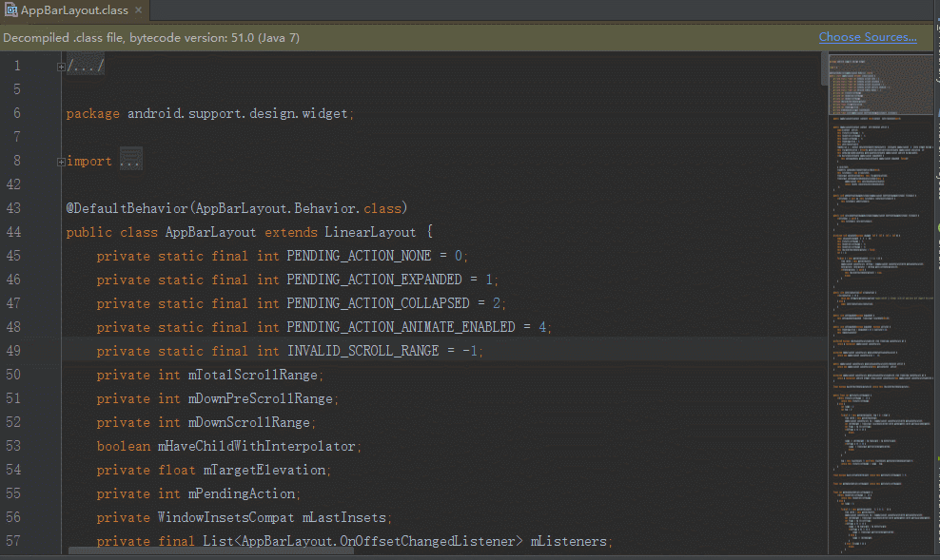Click line number 49 in the gutter

click(x=13, y=351)
